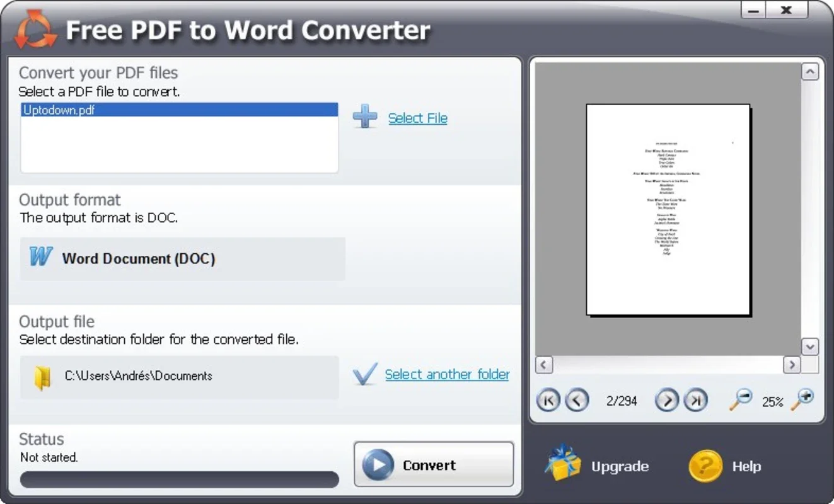The height and width of the screenshot is (504, 834).
Task: Click the conversion progress bar
Action: (x=180, y=479)
